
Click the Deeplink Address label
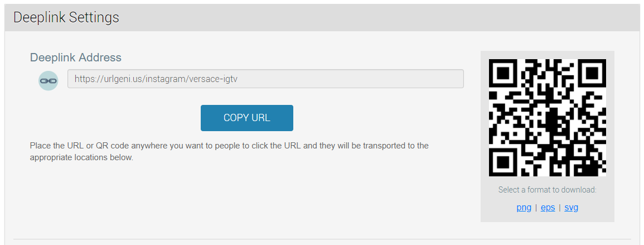(76, 57)
